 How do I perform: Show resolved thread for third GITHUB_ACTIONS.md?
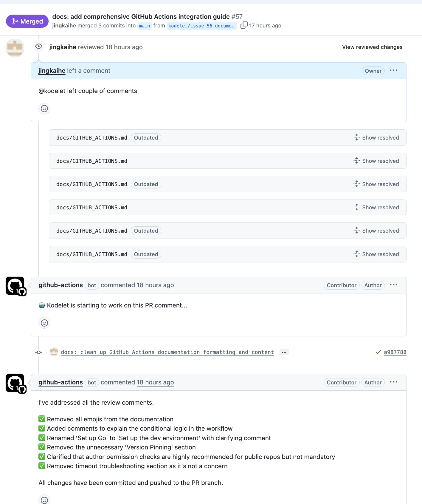[376, 184]
